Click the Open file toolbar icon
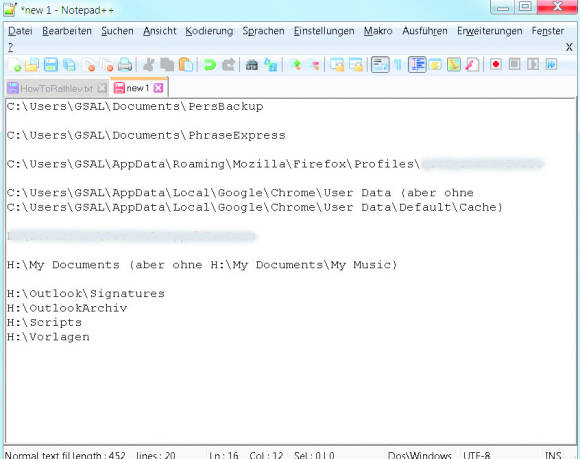 [32, 65]
